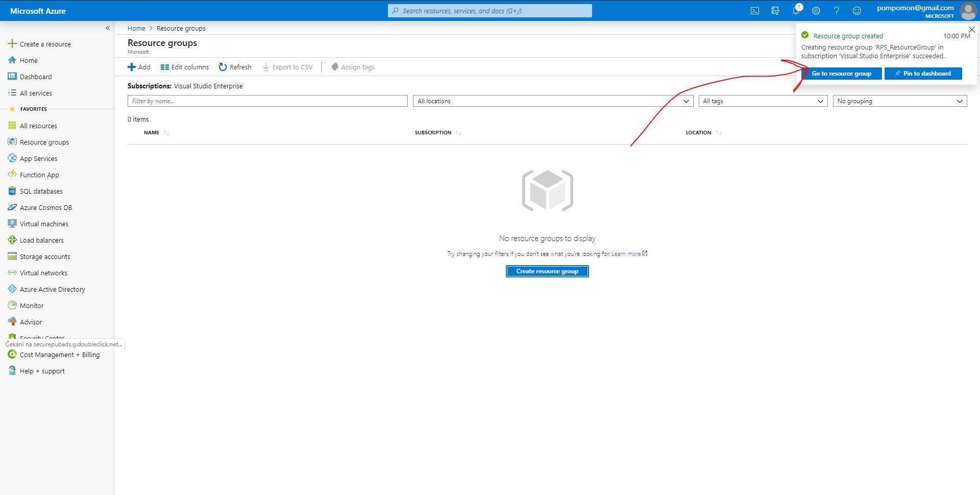Click the Azure Cosmos DB icon
This screenshot has width=980, height=495.
click(12, 207)
